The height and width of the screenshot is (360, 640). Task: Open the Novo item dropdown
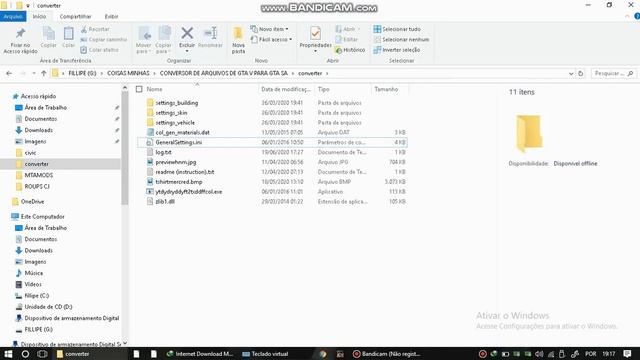pos(269,29)
